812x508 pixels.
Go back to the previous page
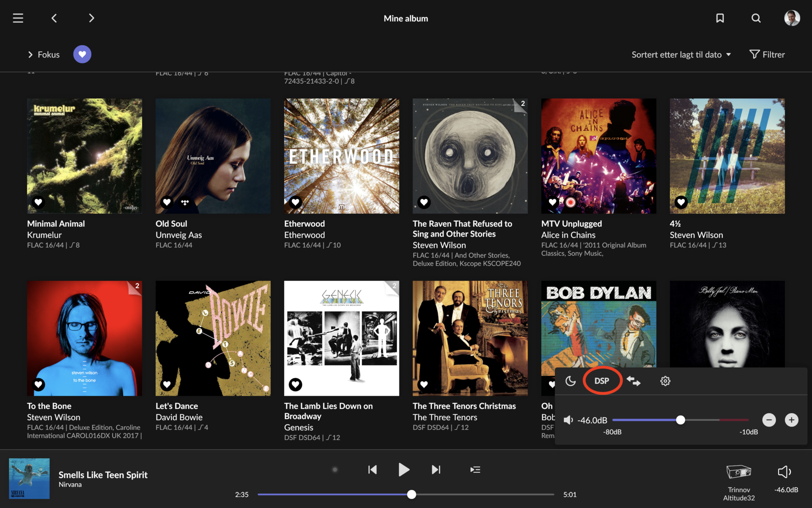(54, 18)
